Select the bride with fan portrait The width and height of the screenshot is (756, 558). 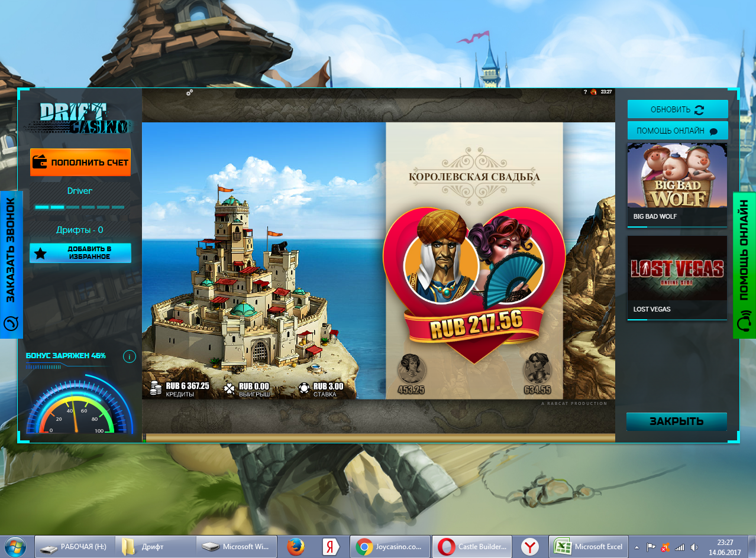[507, 262]
